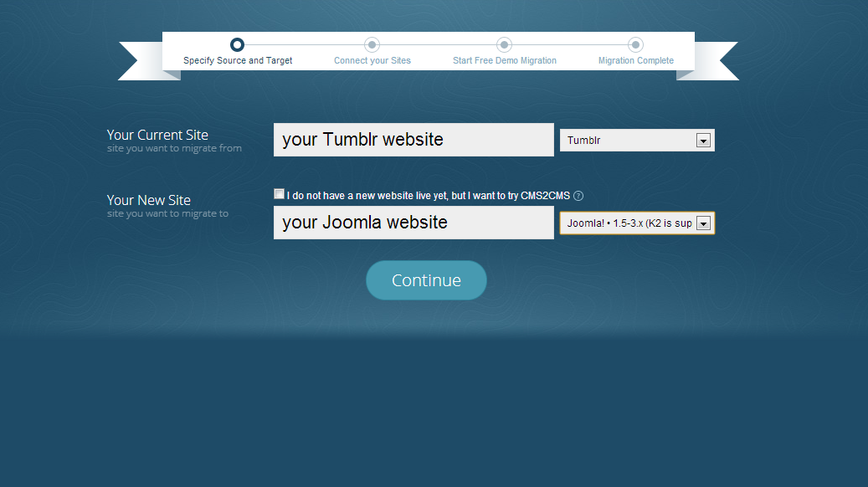Open the Tumblr source platform dropdown
The width and height of the screenshot is (868, 487).
637,140
